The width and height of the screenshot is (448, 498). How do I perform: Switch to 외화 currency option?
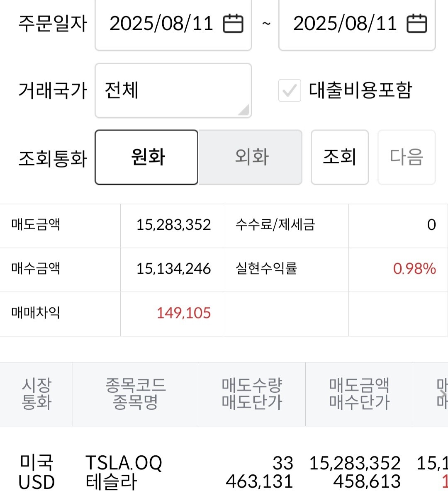251,157
